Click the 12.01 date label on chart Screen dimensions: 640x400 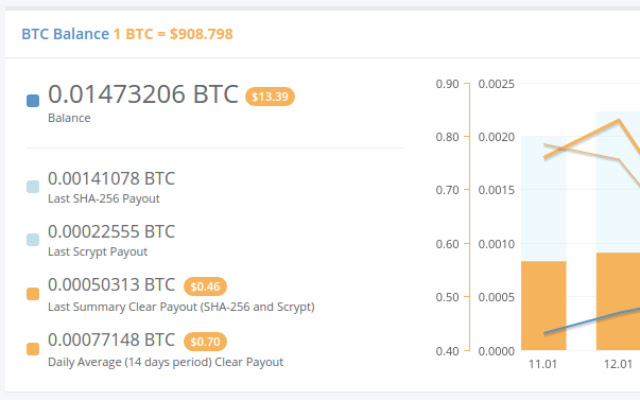pyautogui.click(x=619, y=364)
